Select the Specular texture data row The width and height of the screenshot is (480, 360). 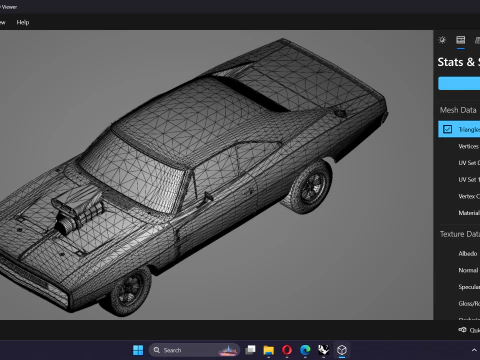(459, 287)
